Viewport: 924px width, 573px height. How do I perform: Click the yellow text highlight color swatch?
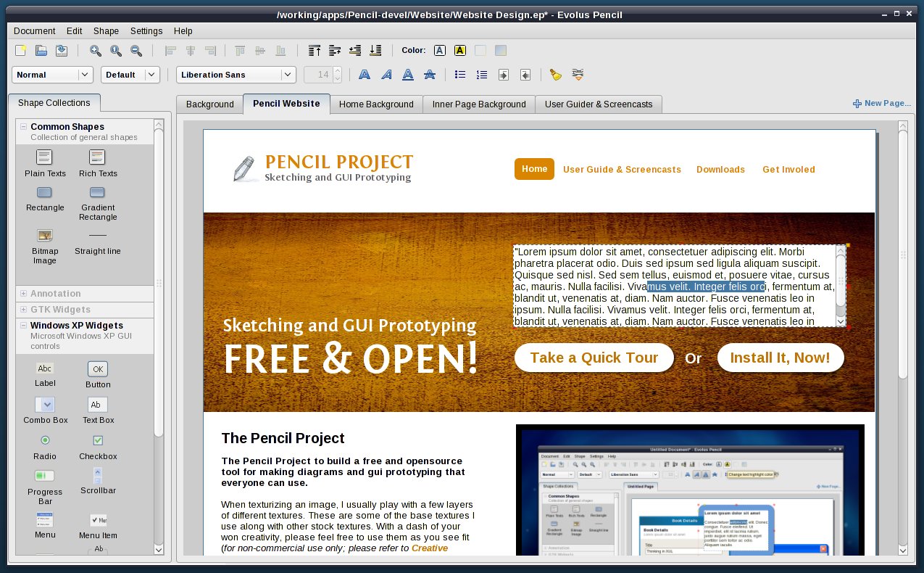pyautogui.click(x=459, y=50)
